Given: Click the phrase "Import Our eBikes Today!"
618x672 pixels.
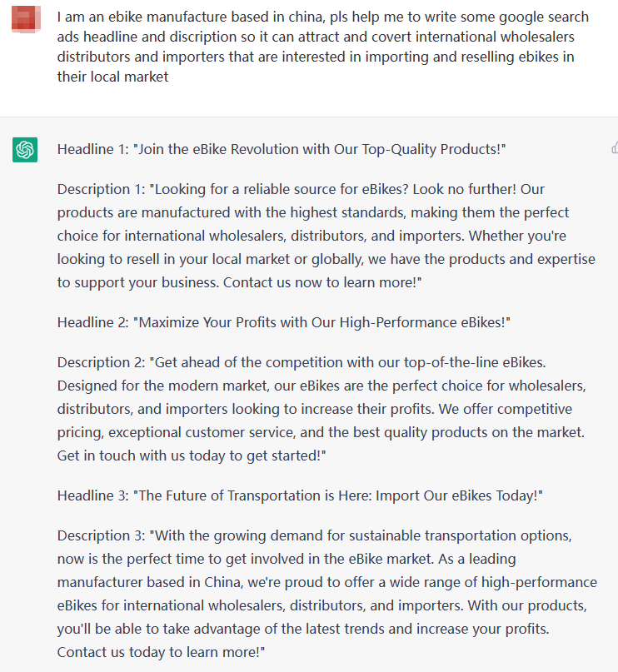Looking at the screenshot, I should point(457,495).
